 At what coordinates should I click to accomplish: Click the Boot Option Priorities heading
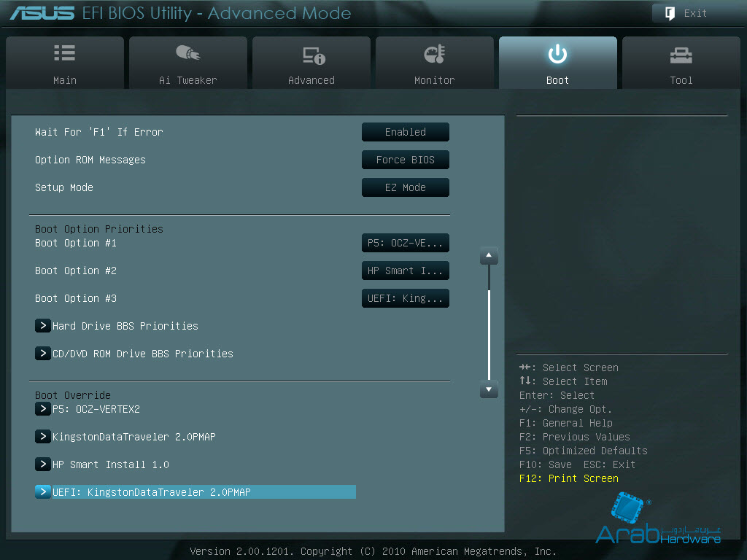click(x=99, y=229)
